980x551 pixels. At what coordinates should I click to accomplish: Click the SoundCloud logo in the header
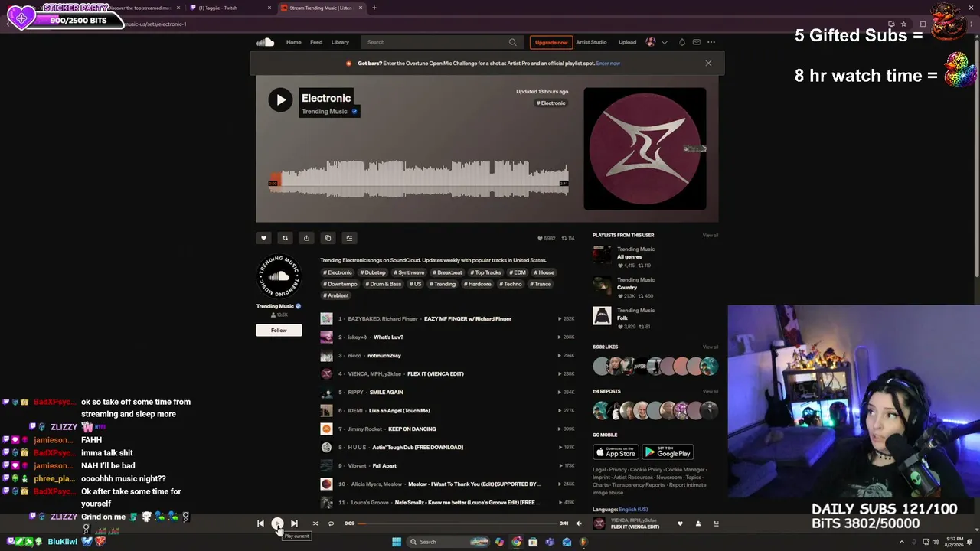pyautogui.click(x=265, y=42)
